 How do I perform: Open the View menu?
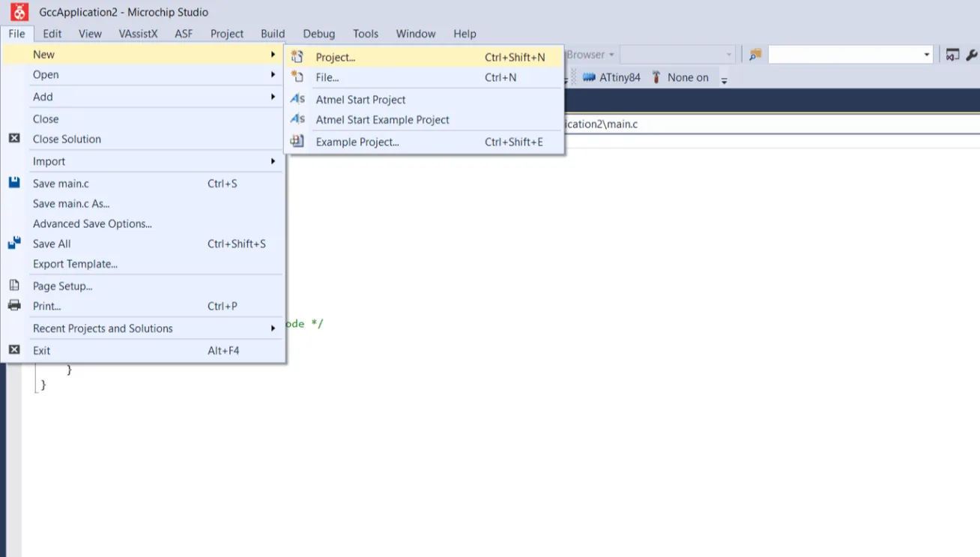90,34
